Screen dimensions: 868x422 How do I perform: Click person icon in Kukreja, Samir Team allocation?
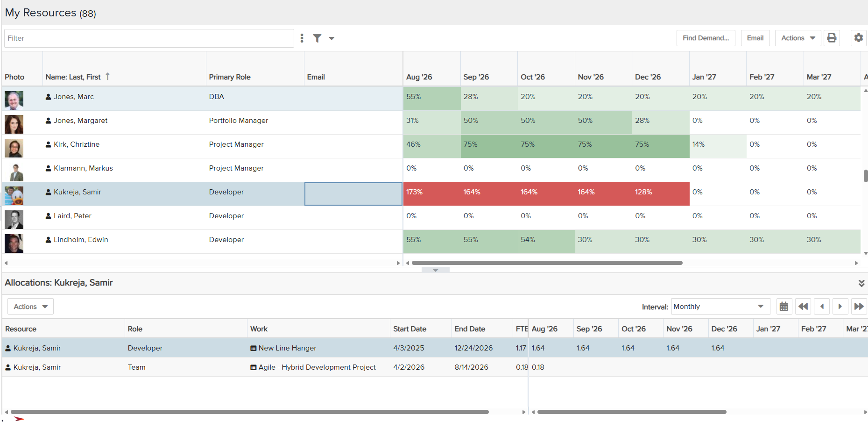(x=8, y=367)
